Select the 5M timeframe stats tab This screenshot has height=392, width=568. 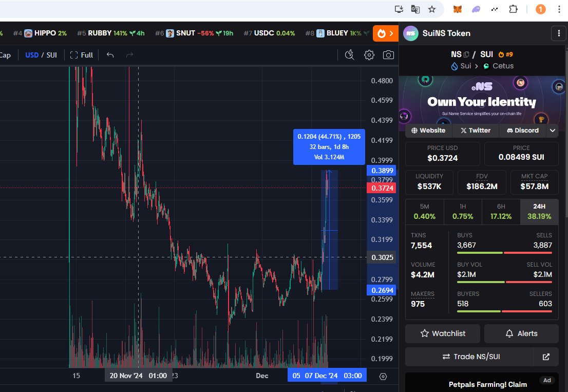(x=425, y=212)
